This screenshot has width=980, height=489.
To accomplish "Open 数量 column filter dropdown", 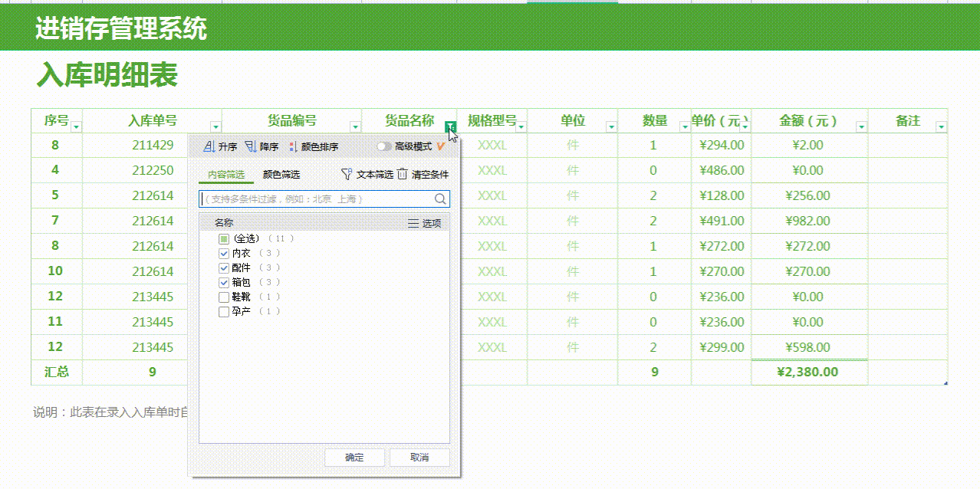I will click(685, 126).
